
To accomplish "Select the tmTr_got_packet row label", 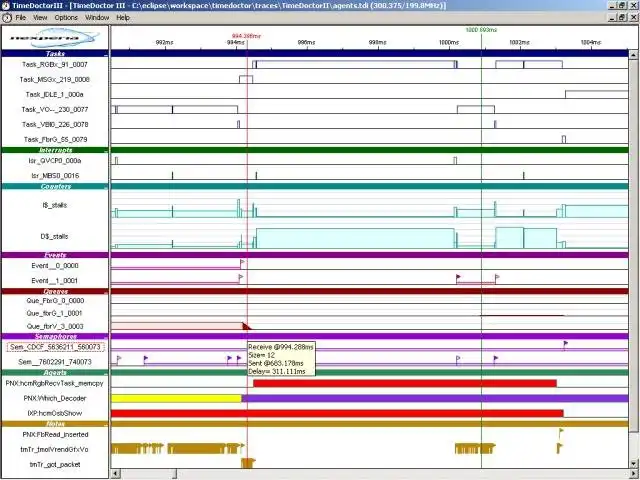I will 55,465.
